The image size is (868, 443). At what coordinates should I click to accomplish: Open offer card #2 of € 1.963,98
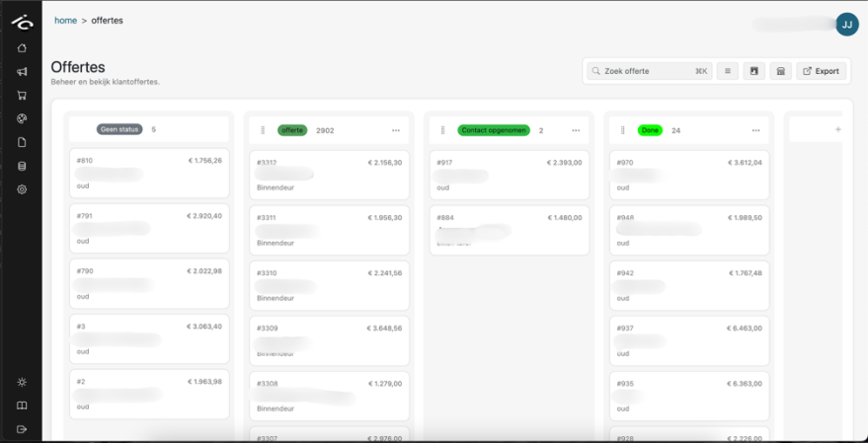pos(149,395)
